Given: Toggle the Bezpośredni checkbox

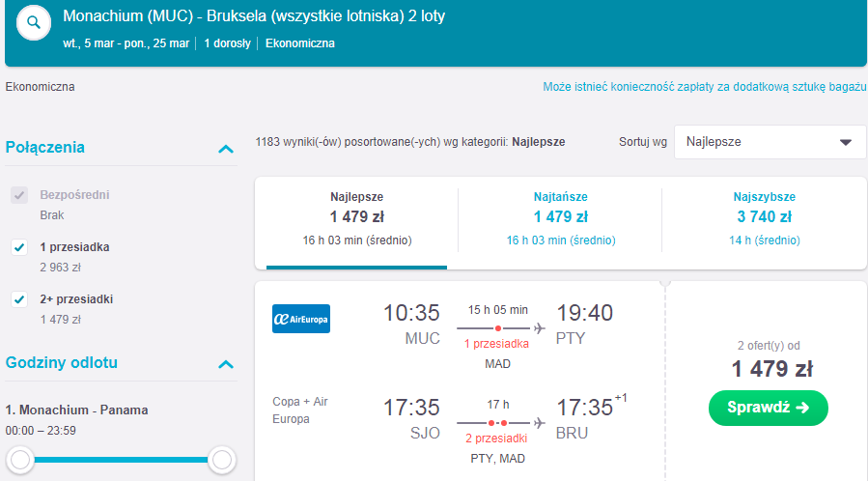Looking at the screenshot, I should [x=19, y=195].
